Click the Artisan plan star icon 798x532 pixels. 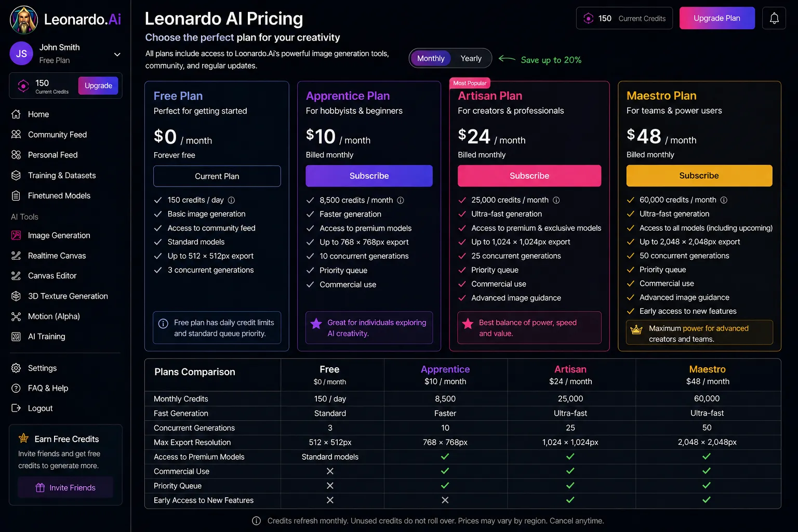pos(468,323)
